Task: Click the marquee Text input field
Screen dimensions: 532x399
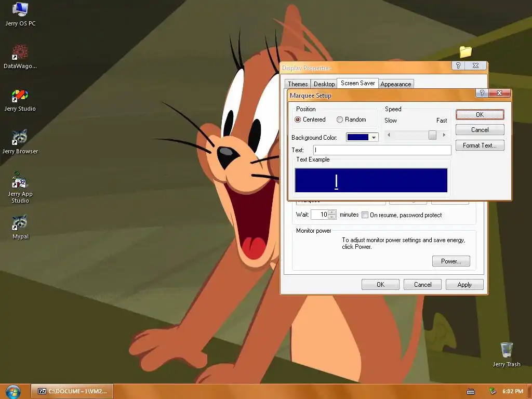Action: (x=382, y=150)
